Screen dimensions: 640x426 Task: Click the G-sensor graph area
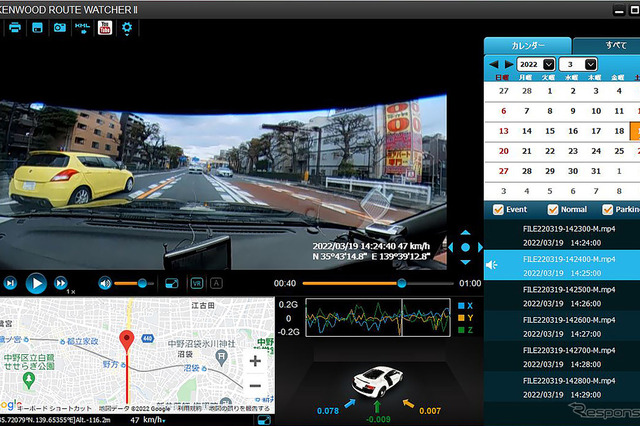point(378,317)
